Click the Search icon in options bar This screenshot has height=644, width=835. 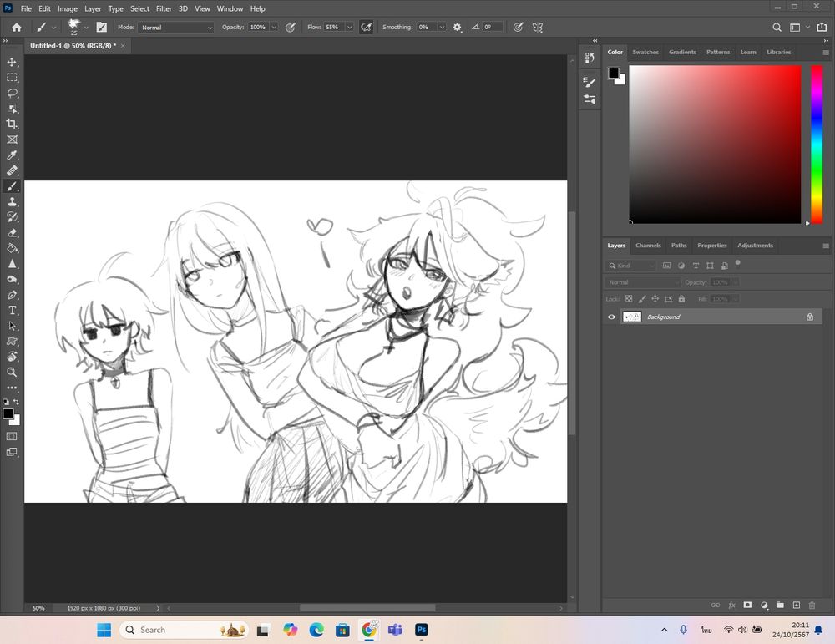(777, 28)
